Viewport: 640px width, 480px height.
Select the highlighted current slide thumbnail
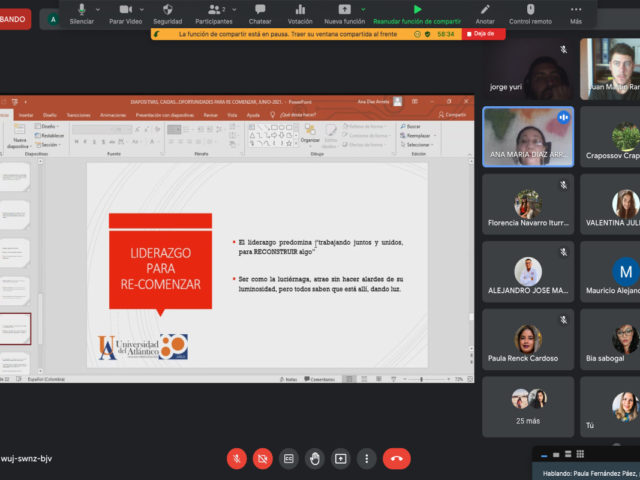15,329
